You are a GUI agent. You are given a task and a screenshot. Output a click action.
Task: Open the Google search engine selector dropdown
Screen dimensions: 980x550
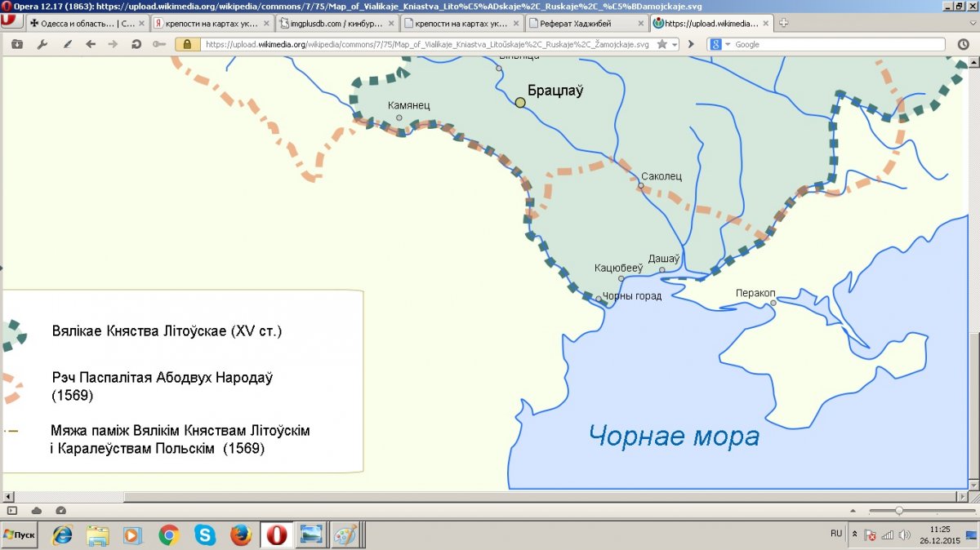pyautogui.click(x=717, y=44)
